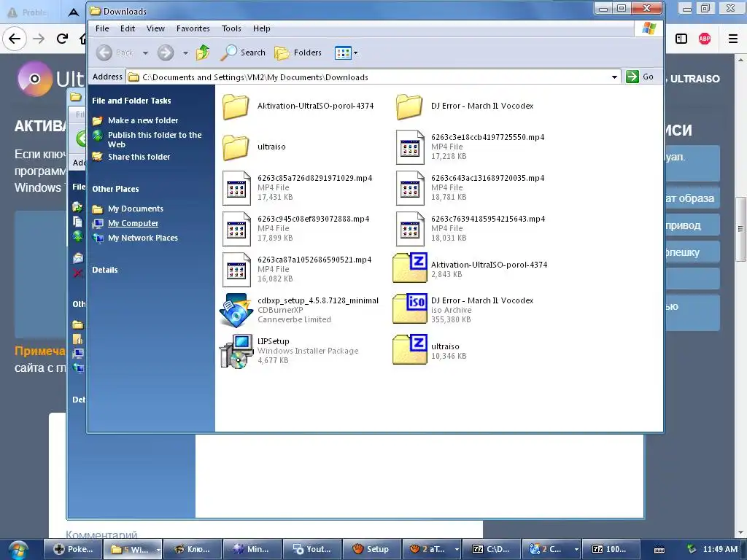Switch to Yout... taskbar button
Screen dimensions: 747x560
[311, 549]
